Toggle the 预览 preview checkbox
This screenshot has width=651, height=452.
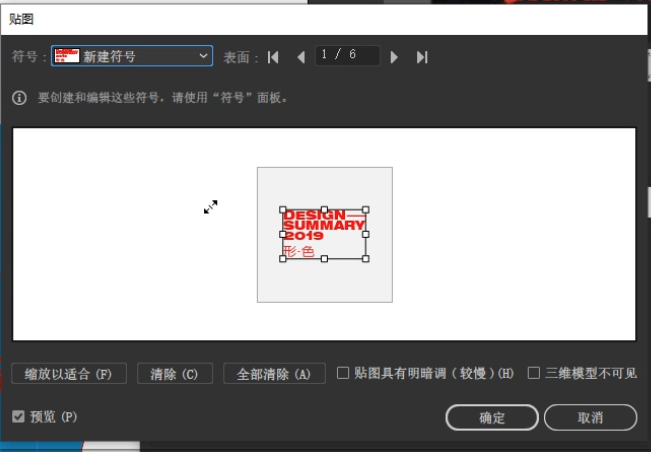(x=19, y=416)
